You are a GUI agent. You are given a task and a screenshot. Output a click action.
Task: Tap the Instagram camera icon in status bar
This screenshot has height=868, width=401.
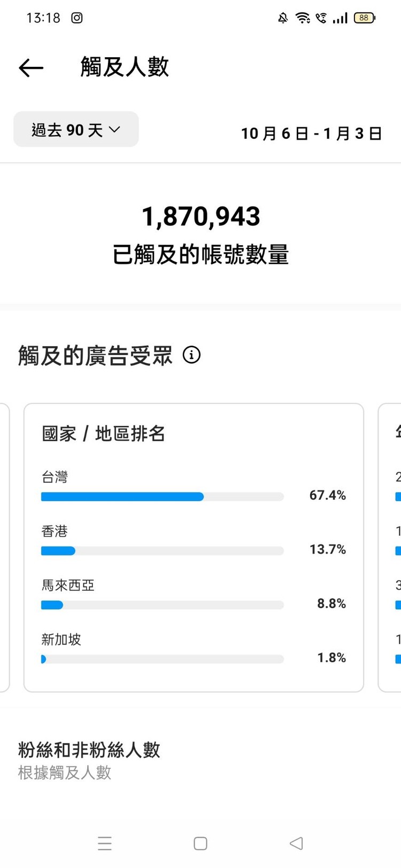coord(76,18)
